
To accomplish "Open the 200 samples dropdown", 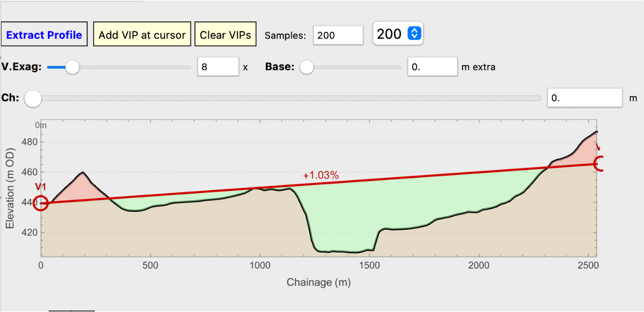I will 398,34.
